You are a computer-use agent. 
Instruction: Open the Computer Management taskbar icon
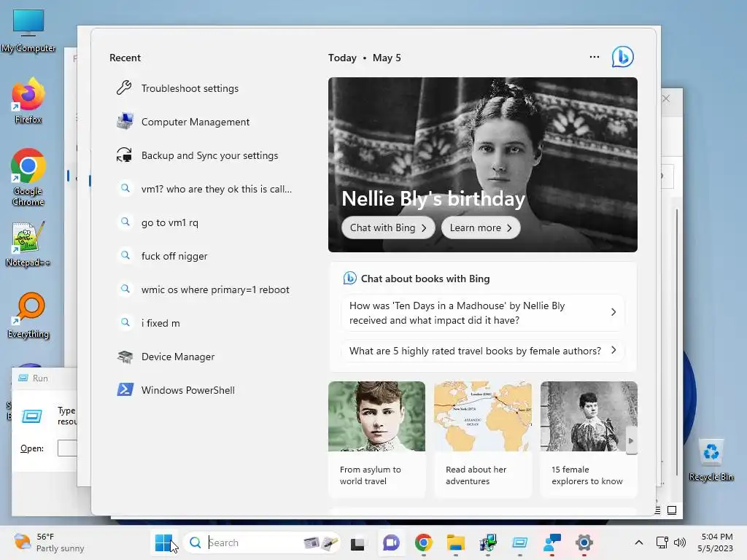coord(488,542)
